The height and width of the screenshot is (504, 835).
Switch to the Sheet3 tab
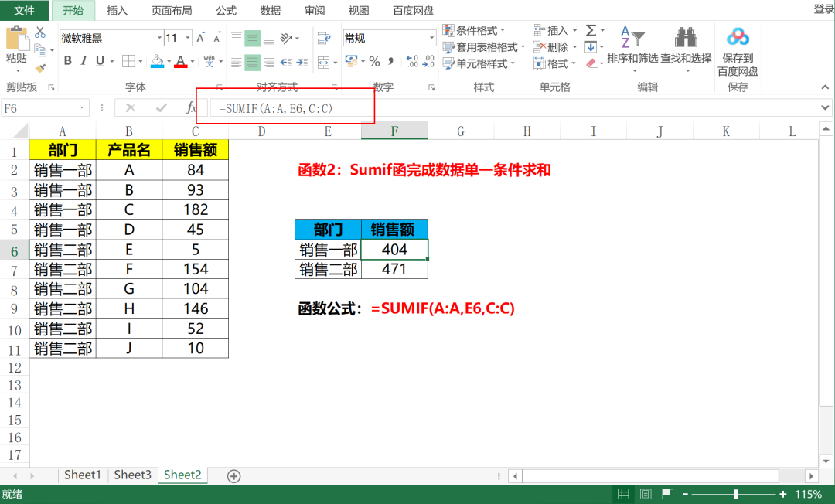click(133, 475)
